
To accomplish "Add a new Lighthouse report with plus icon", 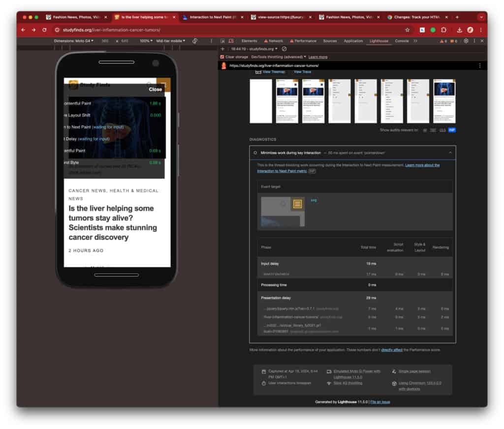I will pos(222,49).
